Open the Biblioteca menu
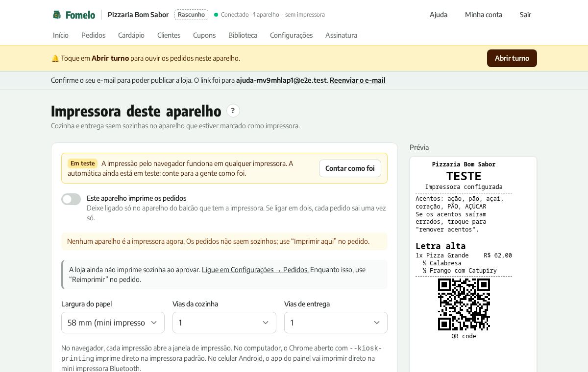588x372 pixels. [243, 35]
